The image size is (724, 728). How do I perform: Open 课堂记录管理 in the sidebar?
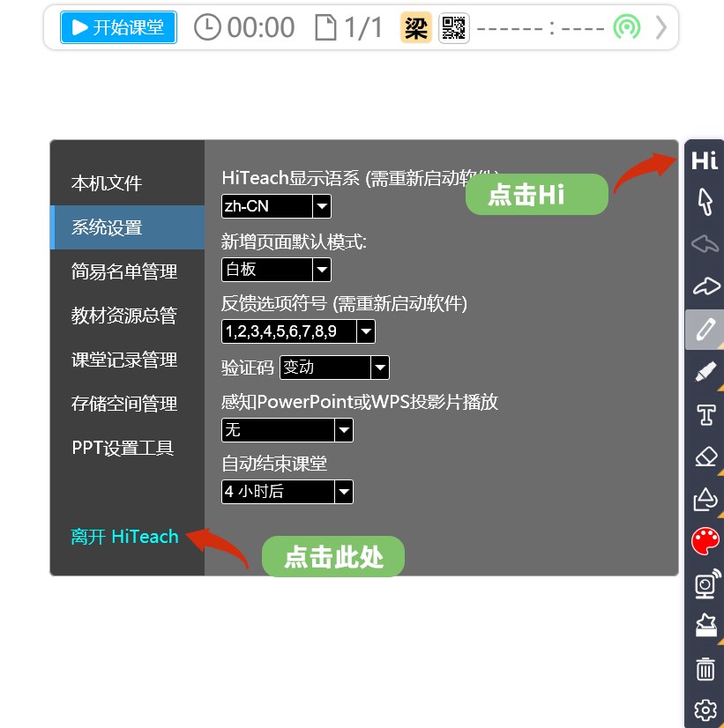(124, 360)
